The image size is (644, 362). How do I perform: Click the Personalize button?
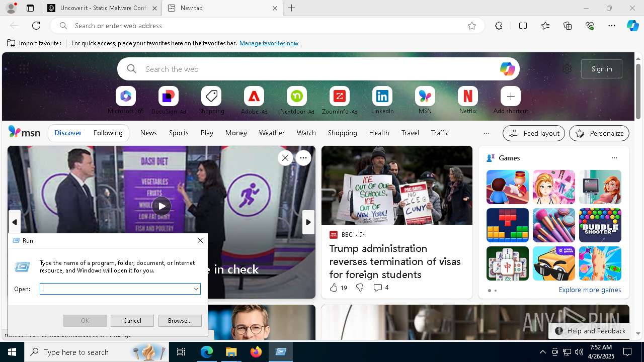[599, 133]
